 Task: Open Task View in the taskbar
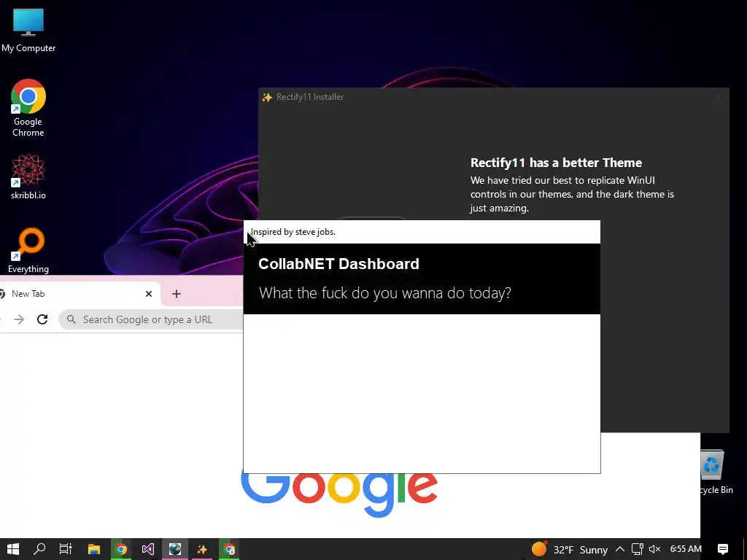[x=66, y=549]
